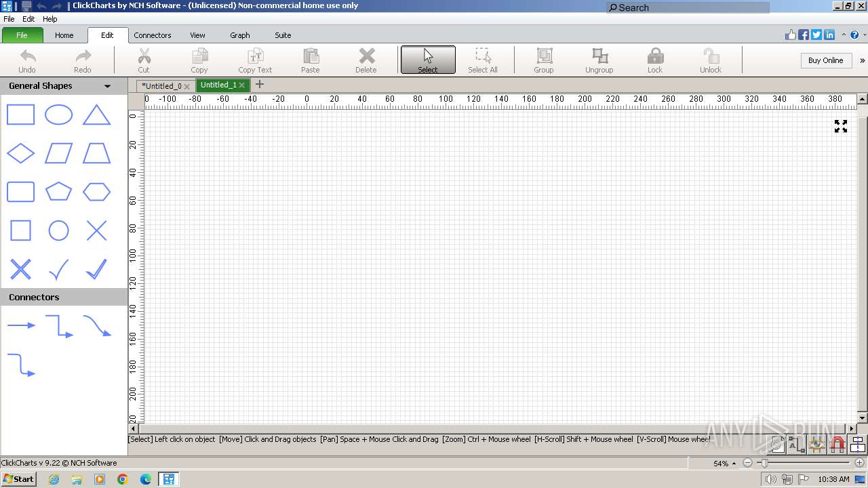Viewport: 868px width, 488px height.
Task: Select the rounded elbow connector
Action: [21, 365]
